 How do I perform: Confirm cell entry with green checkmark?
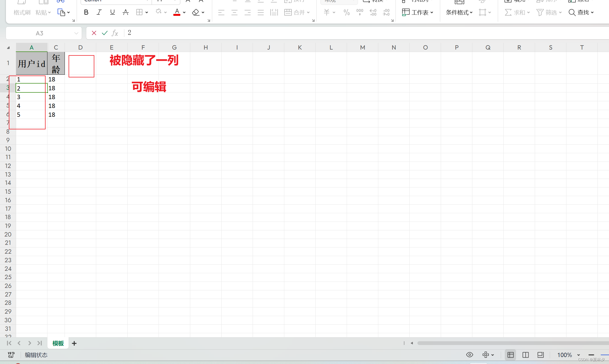(x=104, y=33)
